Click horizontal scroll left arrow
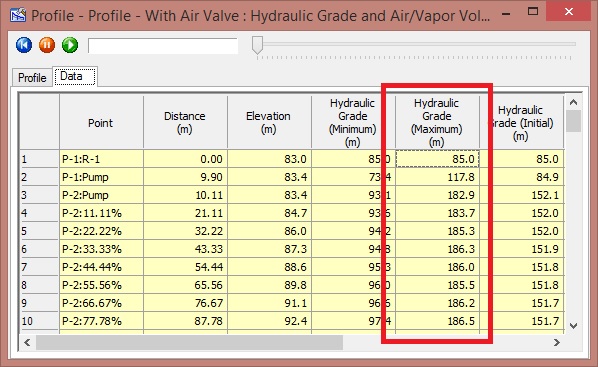 (x=27, y=342)
